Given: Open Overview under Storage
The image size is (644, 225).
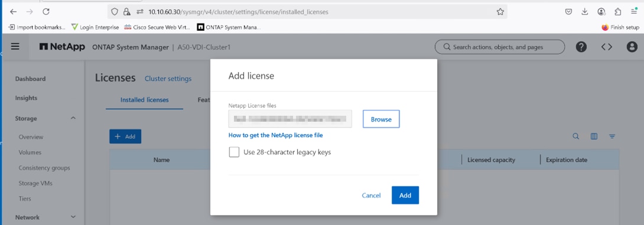Looking at the screenshot, I should (31, 137).
